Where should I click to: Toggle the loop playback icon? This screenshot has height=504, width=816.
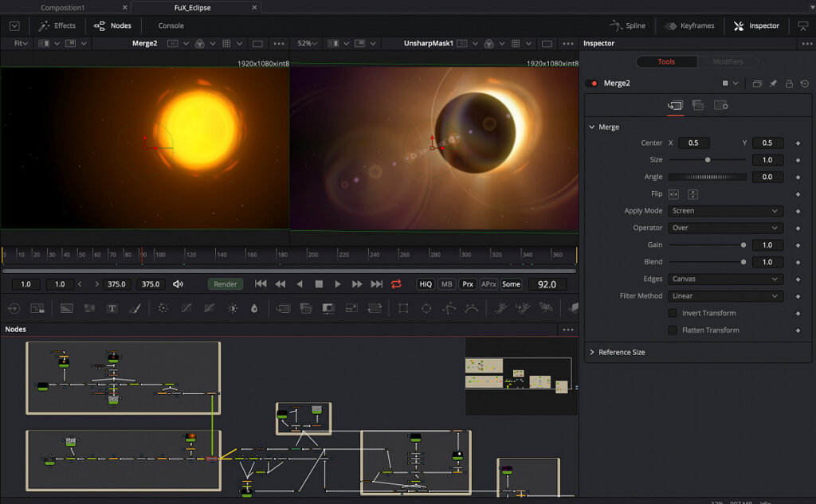(x=396, y=284)
